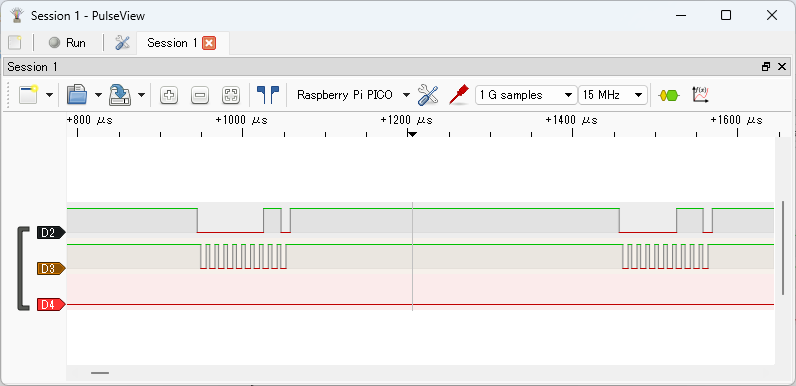
Task: Select the D3 channel label
Action: tap(51, 269)
